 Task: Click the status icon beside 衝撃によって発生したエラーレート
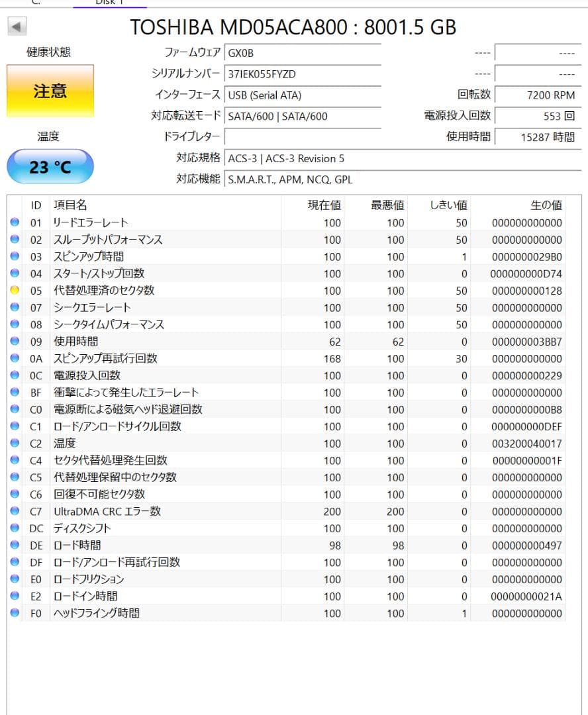[x=15, y=392]
